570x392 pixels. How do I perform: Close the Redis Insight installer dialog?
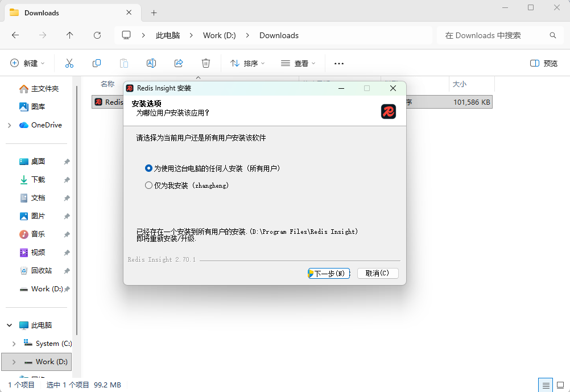click(393, 88)
